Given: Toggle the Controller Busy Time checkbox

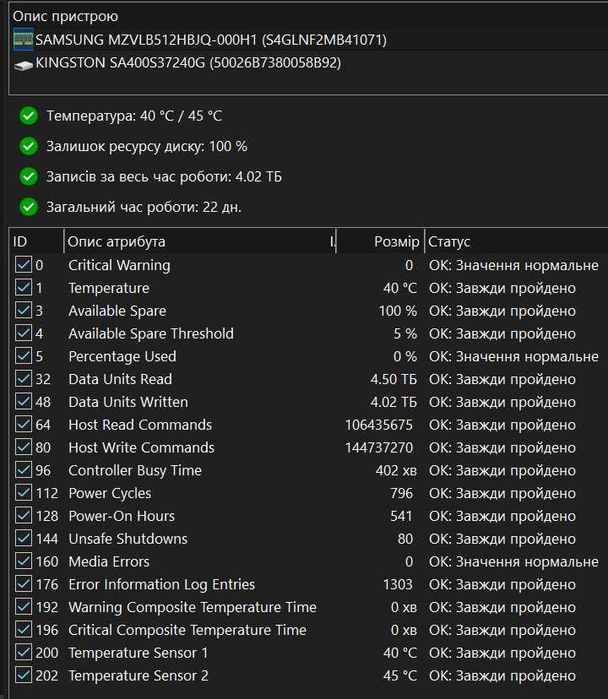Looking at the screenshot, I should pos(23,470).
